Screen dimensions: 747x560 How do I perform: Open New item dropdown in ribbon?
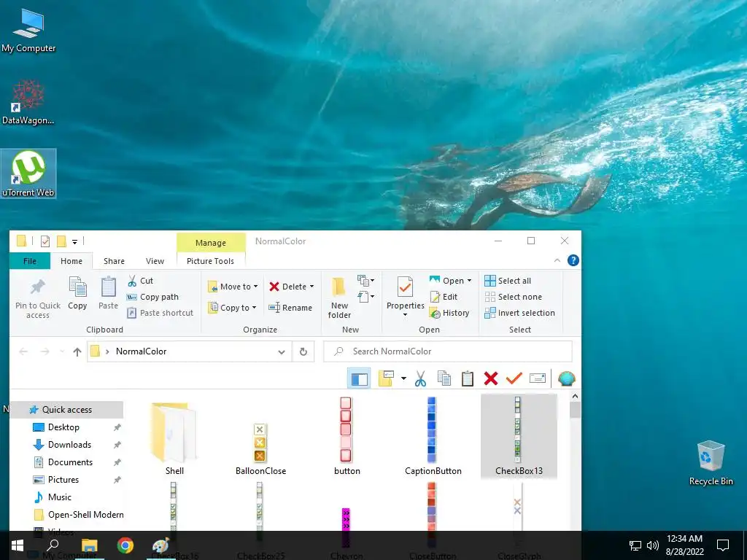coord(365,281)
